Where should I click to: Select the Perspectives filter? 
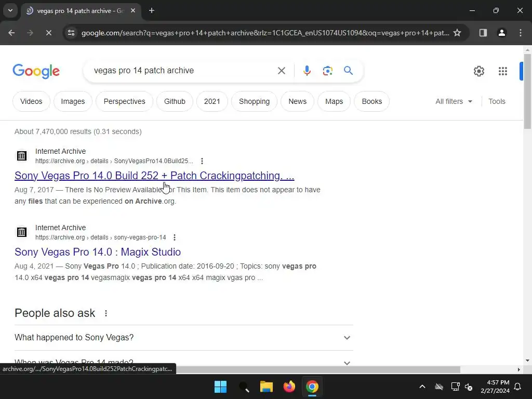click(x=124, y=101)
